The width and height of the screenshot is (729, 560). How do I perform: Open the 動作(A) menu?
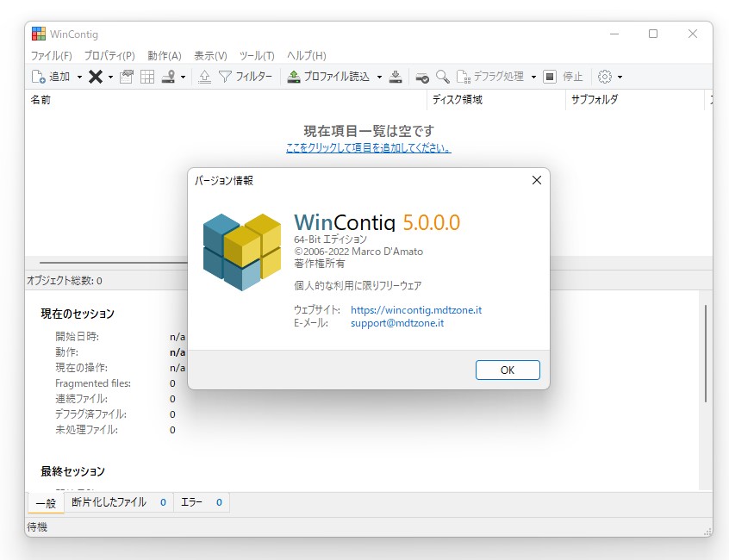[x=165, y=56]
